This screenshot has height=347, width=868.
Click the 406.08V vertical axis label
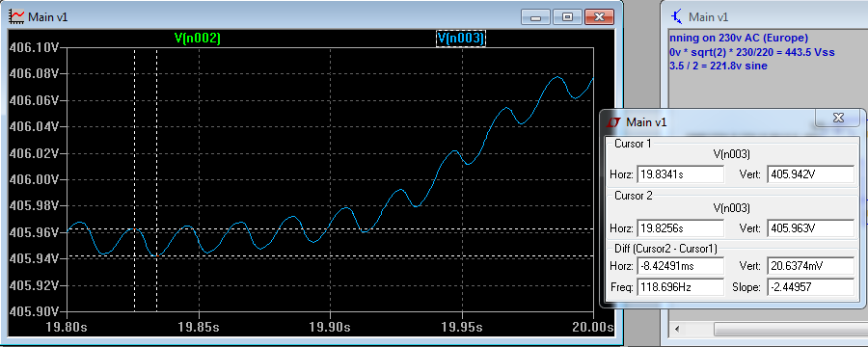coord(35,74)
